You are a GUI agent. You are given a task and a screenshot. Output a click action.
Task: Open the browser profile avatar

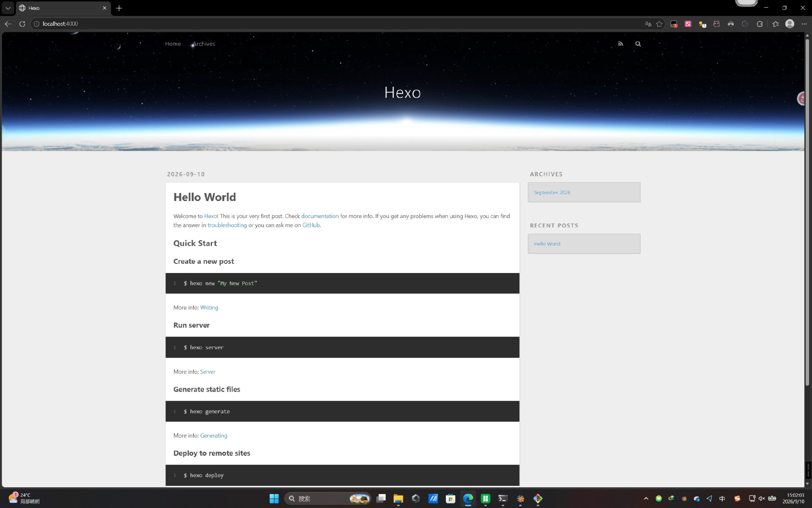(x=789, y=24)
